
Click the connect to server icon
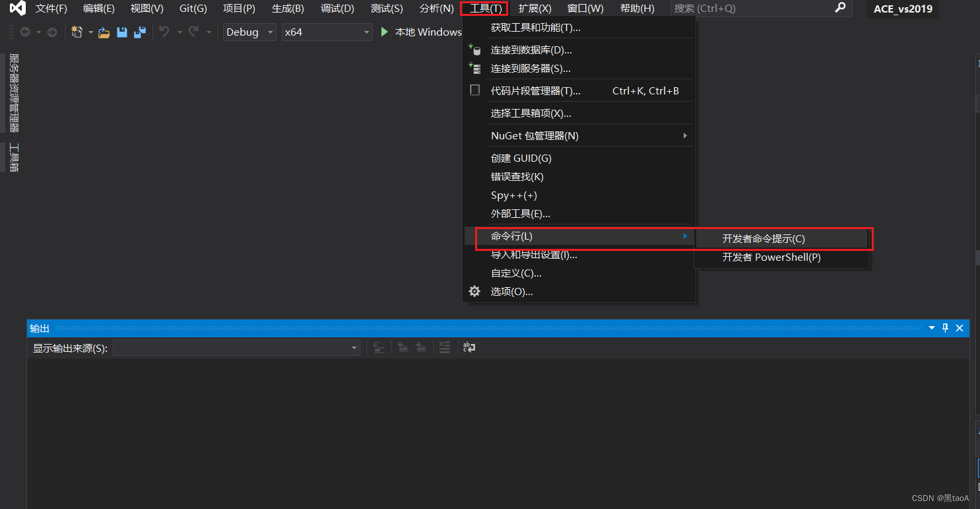(x=474, y=68)
